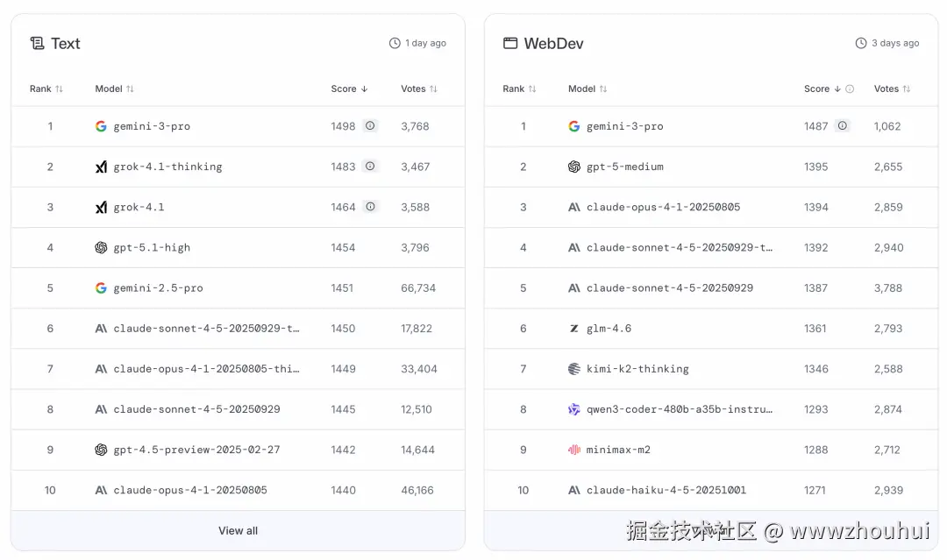The image size is (947, 560).
Task: Sort Text table by Votes column
Action: coord(418,89)
